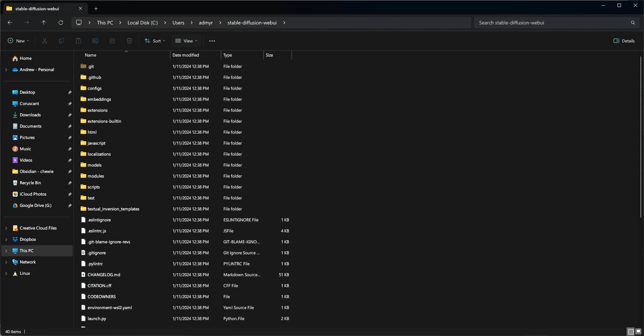644x336 pixels.
Task: Expand the Network tree node
Action: point(6,262)
